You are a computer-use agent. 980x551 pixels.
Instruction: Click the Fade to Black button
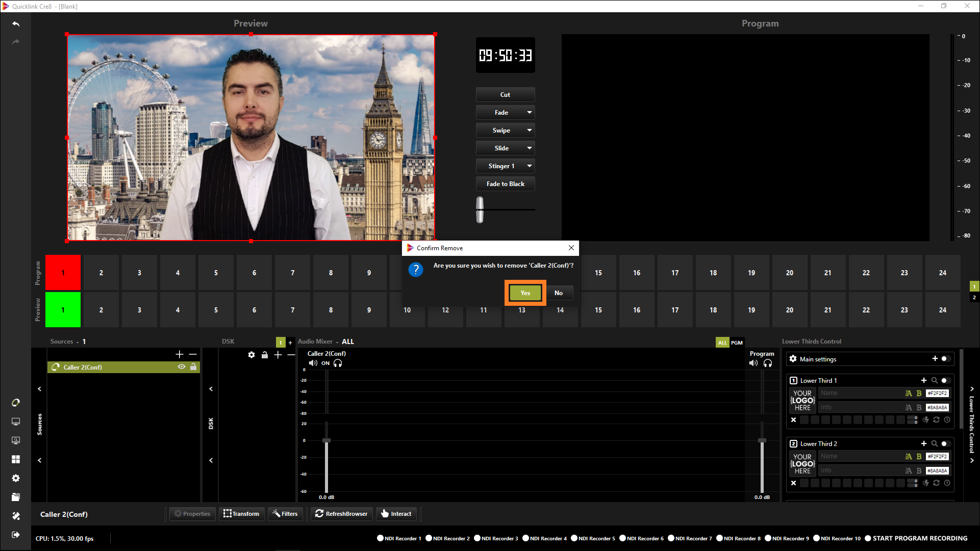click(x=505, y=184)
